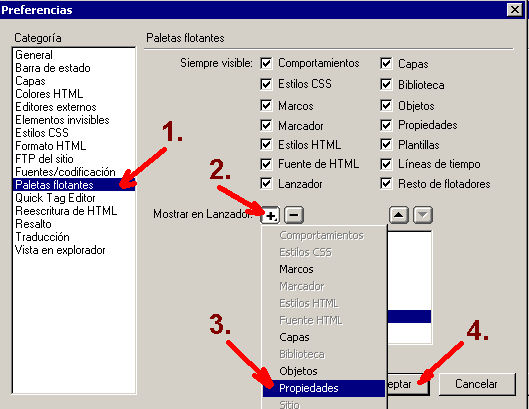Uncheck the Comportamientos checkbox

[266, 63]
